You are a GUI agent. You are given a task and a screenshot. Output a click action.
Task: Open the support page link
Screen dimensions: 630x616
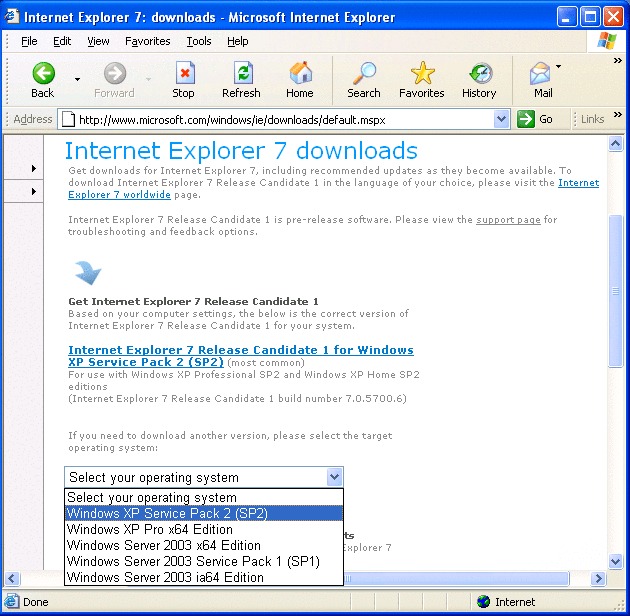tap(508, 220)
